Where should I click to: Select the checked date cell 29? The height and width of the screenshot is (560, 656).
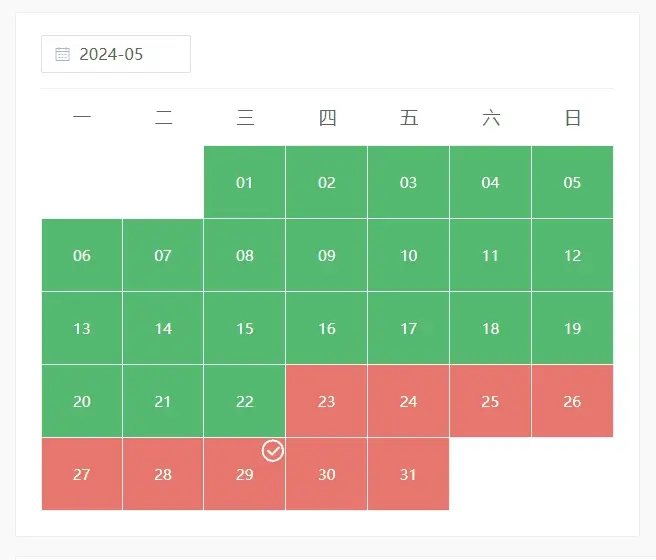point(245,474)
